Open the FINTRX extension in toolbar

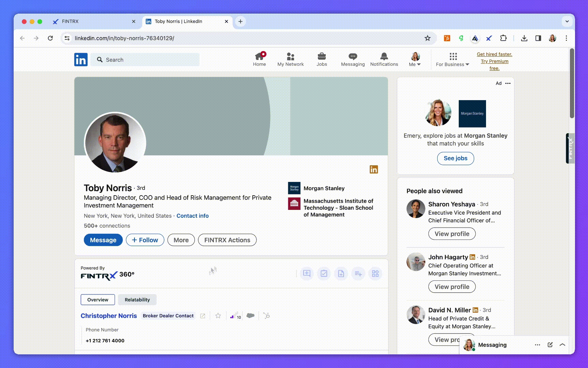pos(489,38)
